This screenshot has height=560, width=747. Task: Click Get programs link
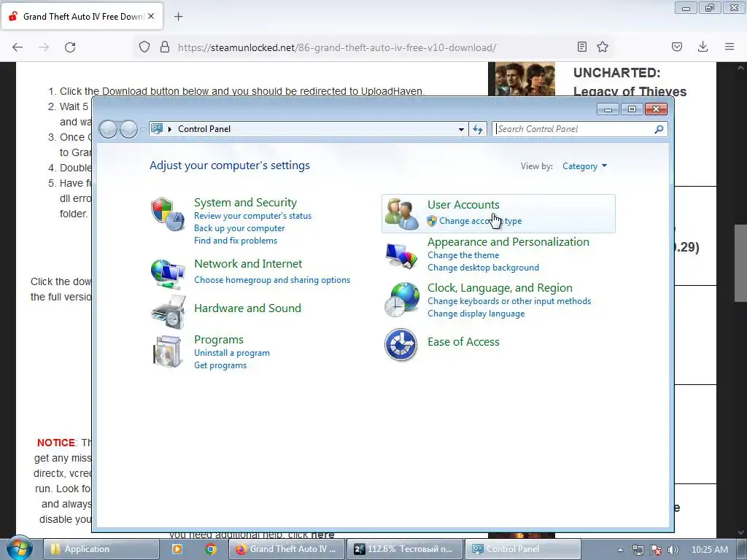(220, 365)
